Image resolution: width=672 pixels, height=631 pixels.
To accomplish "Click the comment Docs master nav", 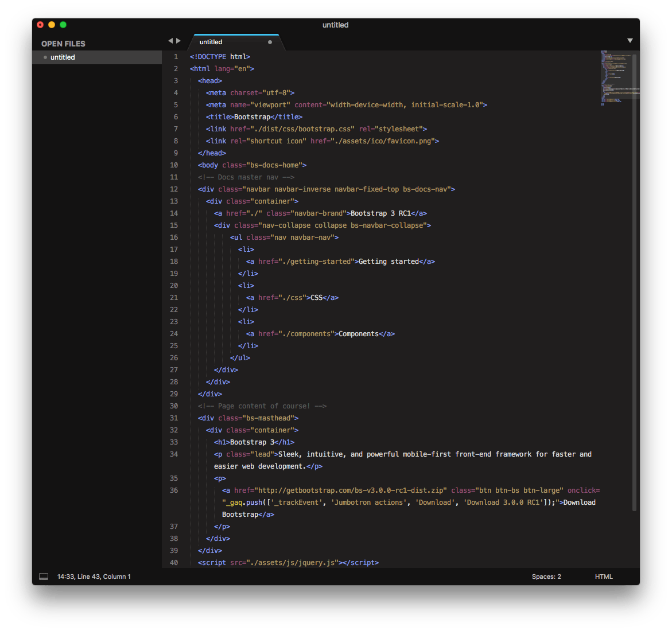I will click(246, 177).
